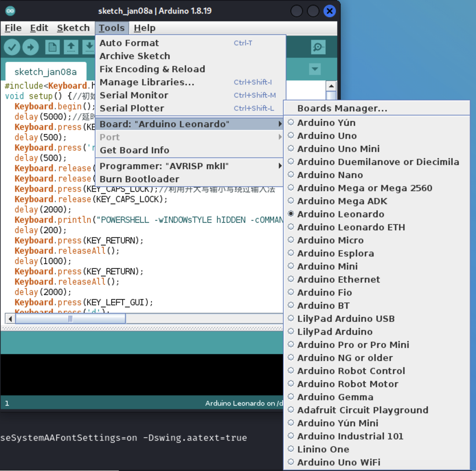Click the Save sketch toolbar icon
This screenshot has height=471, width=476.
point(89,47)
